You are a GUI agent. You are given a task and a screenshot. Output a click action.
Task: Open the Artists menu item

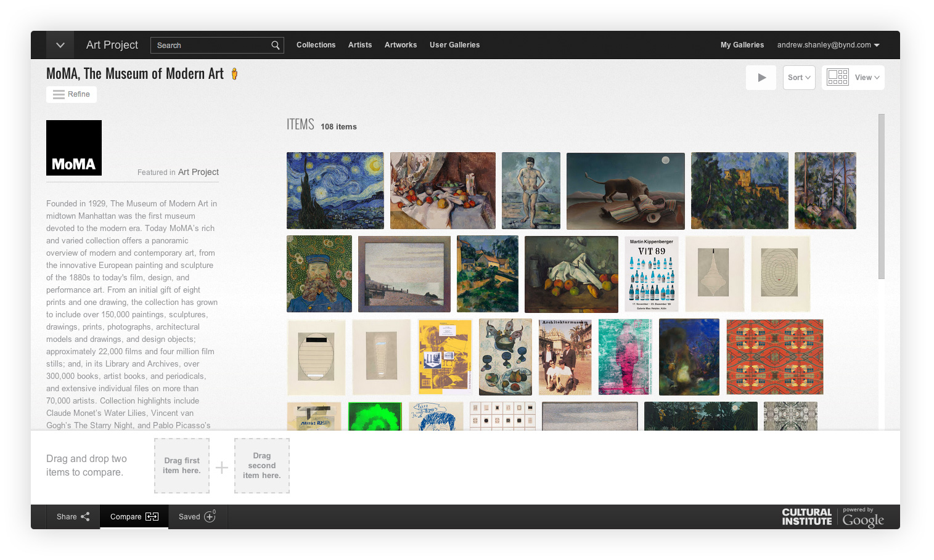(360, 45)
